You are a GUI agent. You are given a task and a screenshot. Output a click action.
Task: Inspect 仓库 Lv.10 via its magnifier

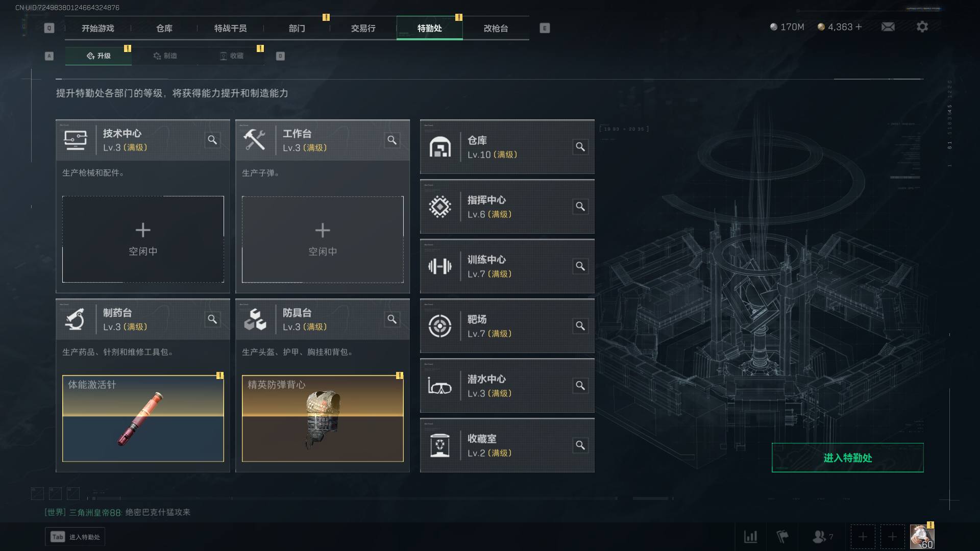pyautogui.click(x=580, y=147)
